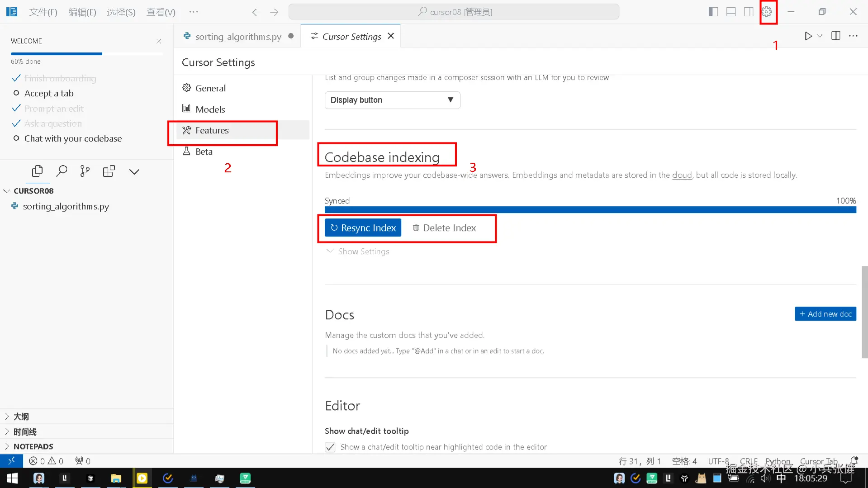Image resolution: width=868 pixels, height=488 pixels.
Task: Click the completed 'Ask a question' step
Action: point(53,123)
